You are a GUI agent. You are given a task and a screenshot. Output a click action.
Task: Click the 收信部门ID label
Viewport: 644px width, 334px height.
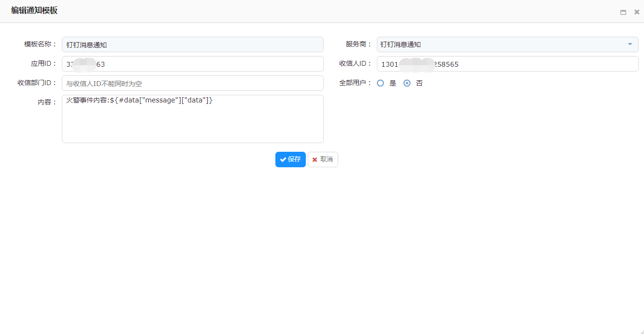click(x=37, y=83)
